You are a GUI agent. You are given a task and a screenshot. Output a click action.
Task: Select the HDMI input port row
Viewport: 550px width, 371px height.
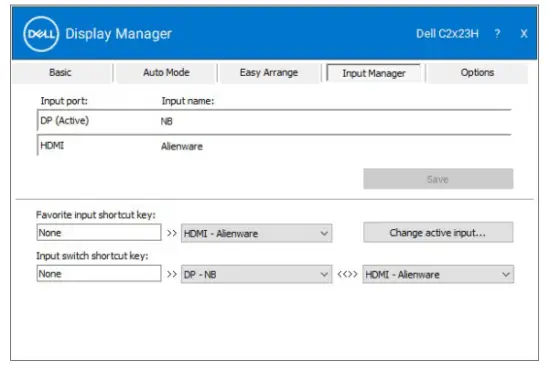pyautogui.click(x=274, y=146)
